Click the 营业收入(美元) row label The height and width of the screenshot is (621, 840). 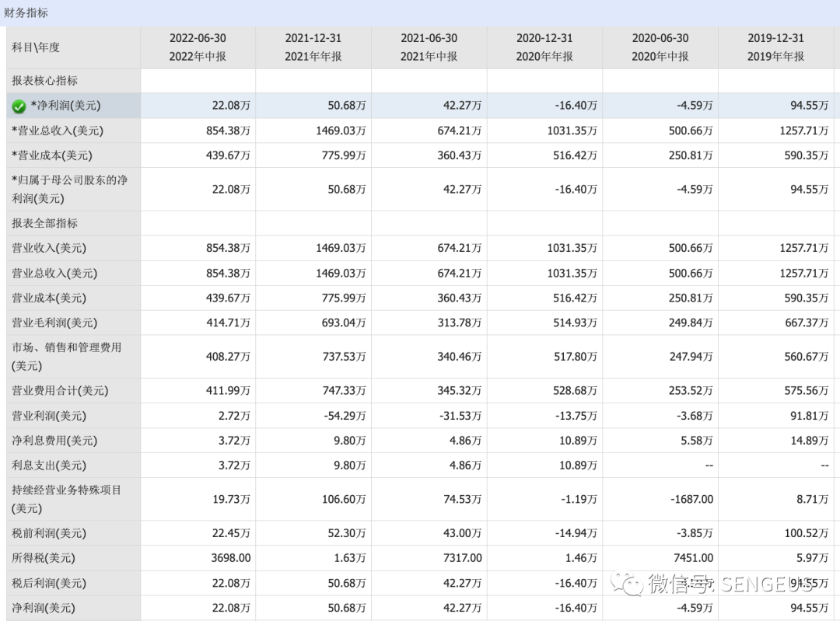[x=49, y=248]
